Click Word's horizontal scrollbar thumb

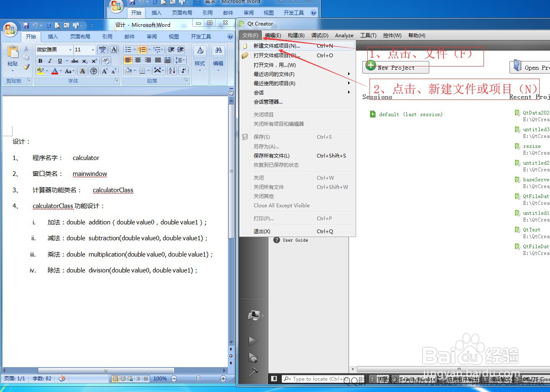click(x=106, y=370)
